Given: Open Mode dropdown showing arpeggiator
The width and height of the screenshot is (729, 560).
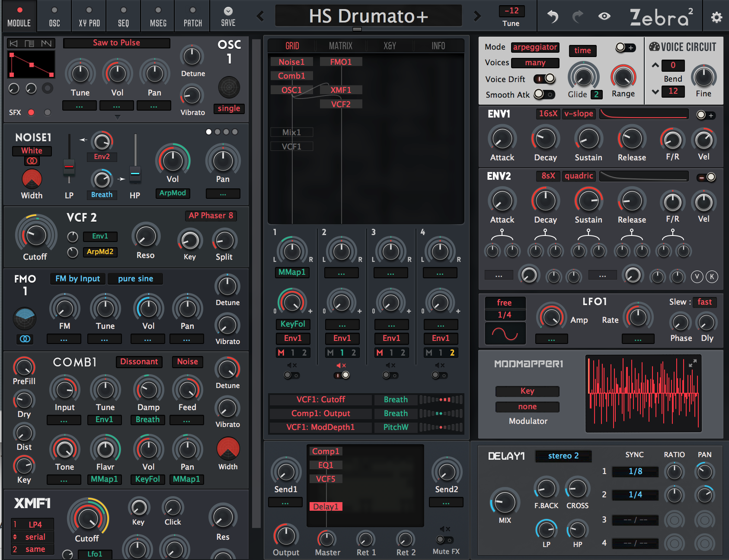Looking at the screenshot, I should coord(535,47).
